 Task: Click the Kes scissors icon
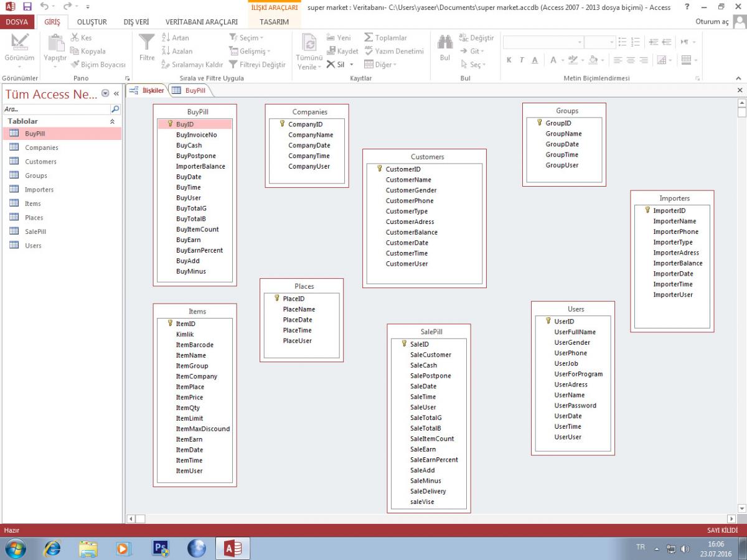(x=75, y=38)
